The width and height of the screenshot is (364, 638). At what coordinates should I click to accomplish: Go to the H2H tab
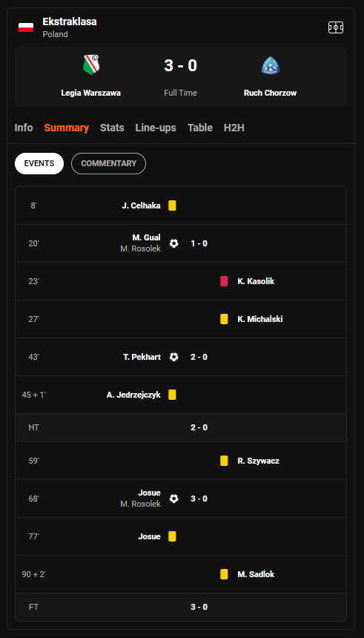click(x=234, y=128)
